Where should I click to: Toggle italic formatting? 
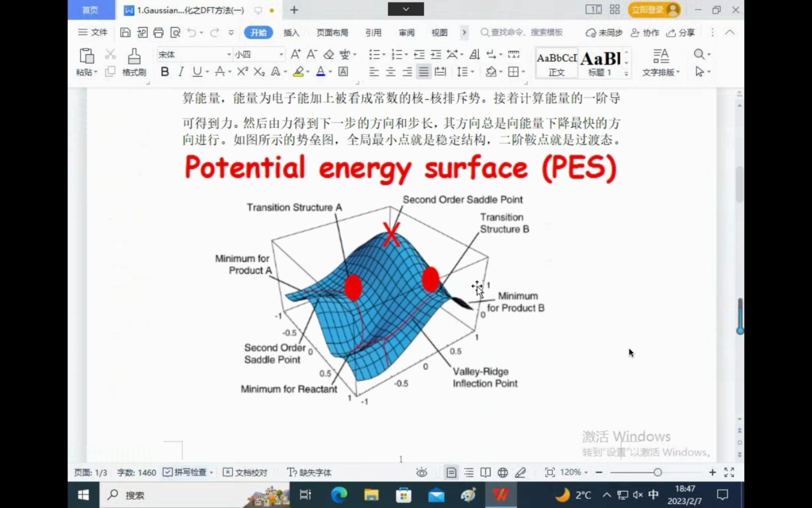pos(180,71)
